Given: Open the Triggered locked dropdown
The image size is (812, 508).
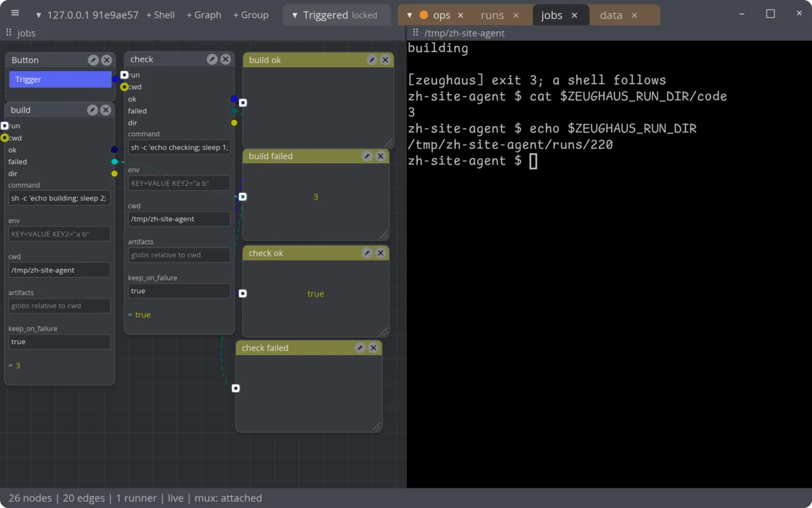Looking at the screenshot, I should [336, 15].
